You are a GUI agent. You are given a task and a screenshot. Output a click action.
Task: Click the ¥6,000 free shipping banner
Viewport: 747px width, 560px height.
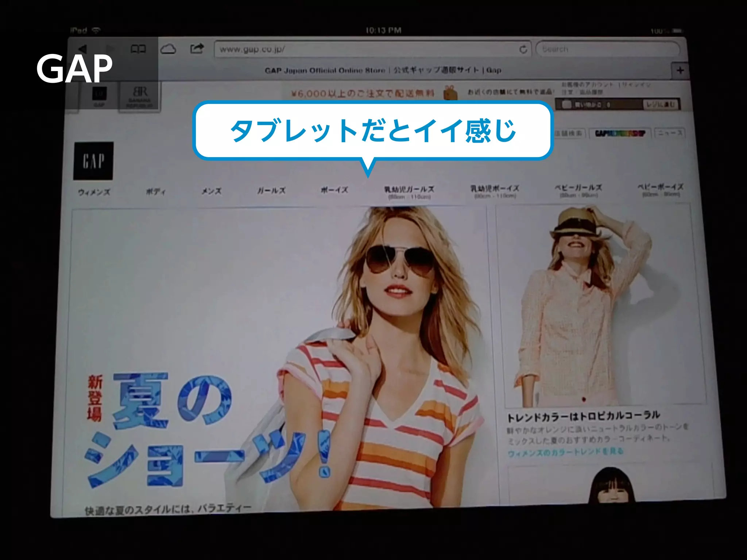coord(363,94)
